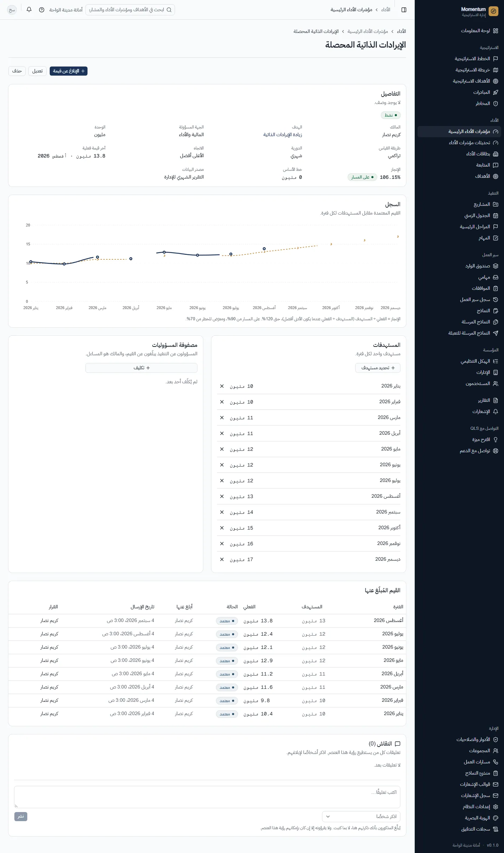The image size is (504, 853).
Task: Open the اذكر شخصًا dropdown
Action: coord(361,817)
